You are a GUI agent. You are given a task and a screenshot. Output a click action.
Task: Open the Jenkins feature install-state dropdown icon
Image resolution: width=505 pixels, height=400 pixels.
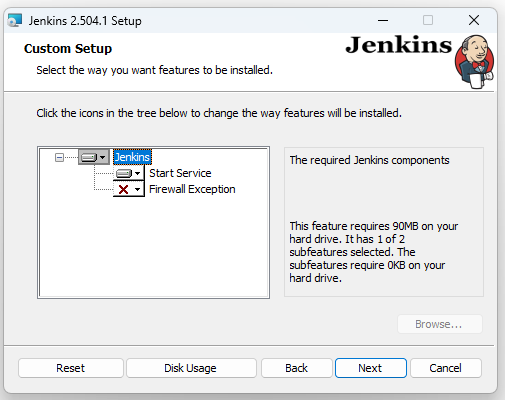coord(94,157)
